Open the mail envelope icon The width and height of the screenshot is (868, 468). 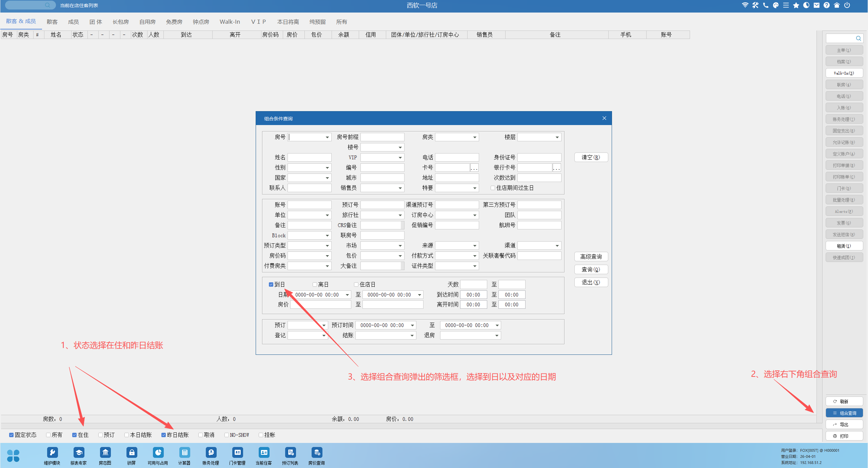pos(816,5)
